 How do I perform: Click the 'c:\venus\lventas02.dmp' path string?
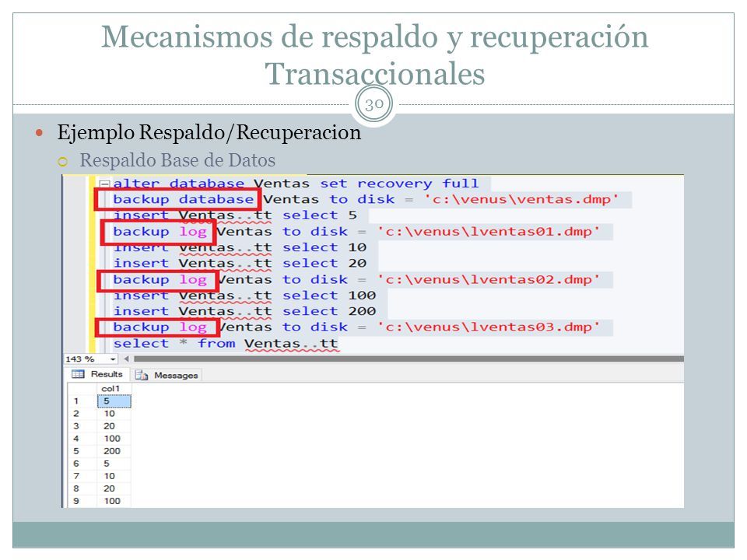489,279
